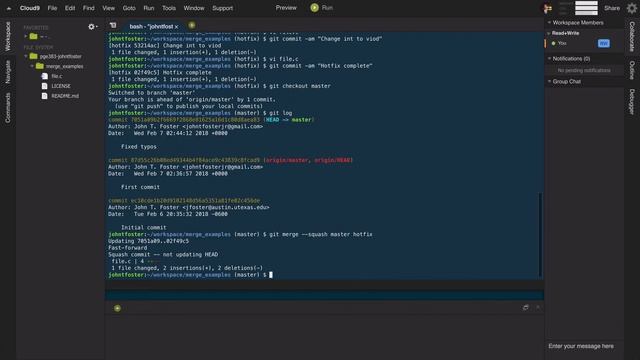Image resolution: width=640 pixels, height=360 pixels.
Task: Click the terminal prompt cursor
Action: (271, 275)
